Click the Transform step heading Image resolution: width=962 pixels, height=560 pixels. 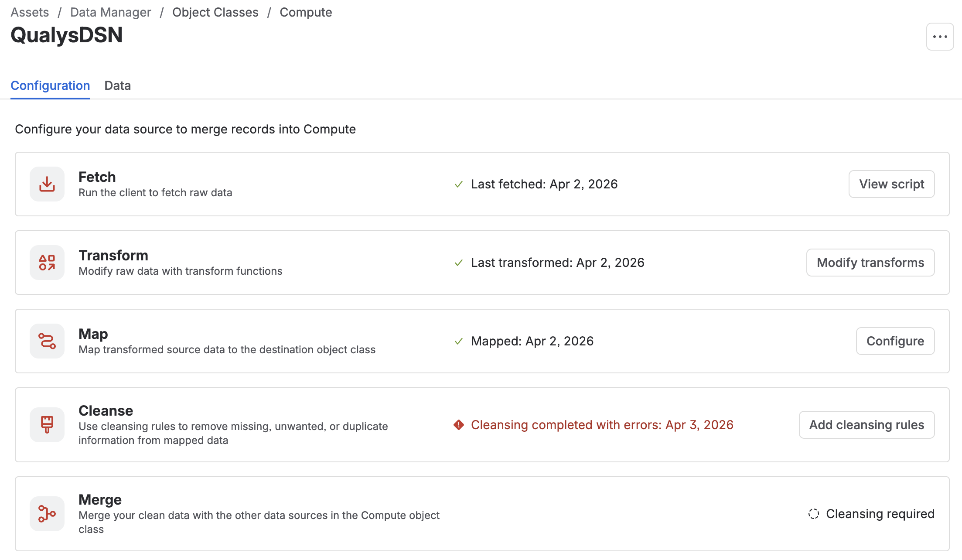(113, 255)
